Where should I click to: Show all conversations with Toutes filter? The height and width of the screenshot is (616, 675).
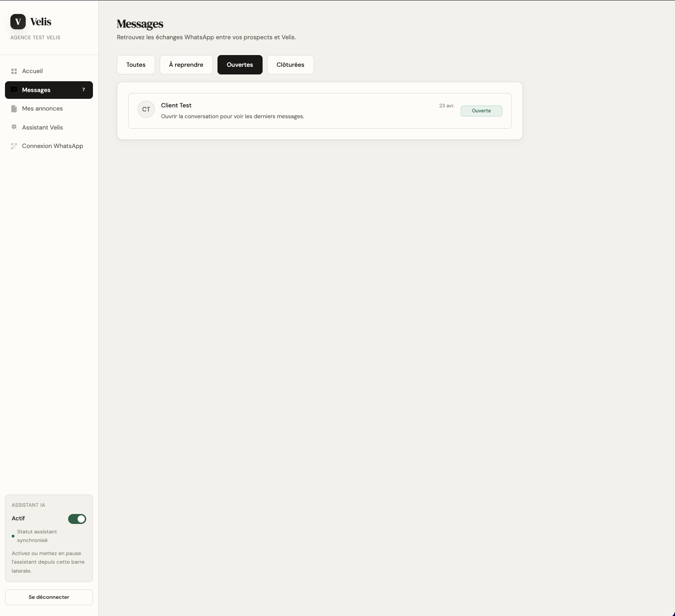click(136, 65)
